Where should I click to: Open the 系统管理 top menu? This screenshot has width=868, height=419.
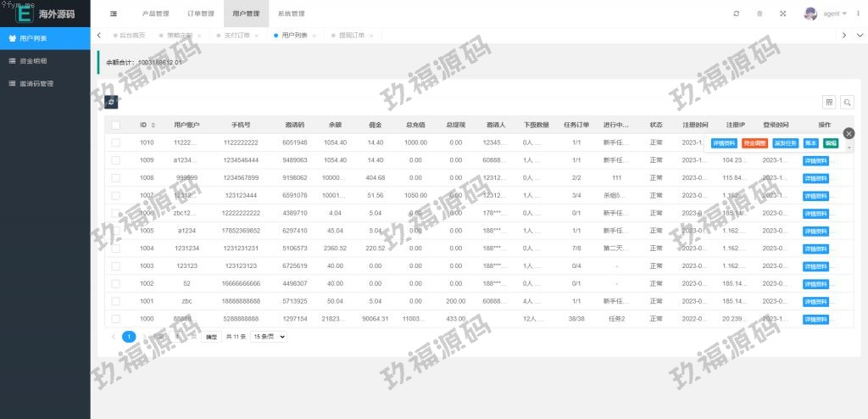coord(291,14)
